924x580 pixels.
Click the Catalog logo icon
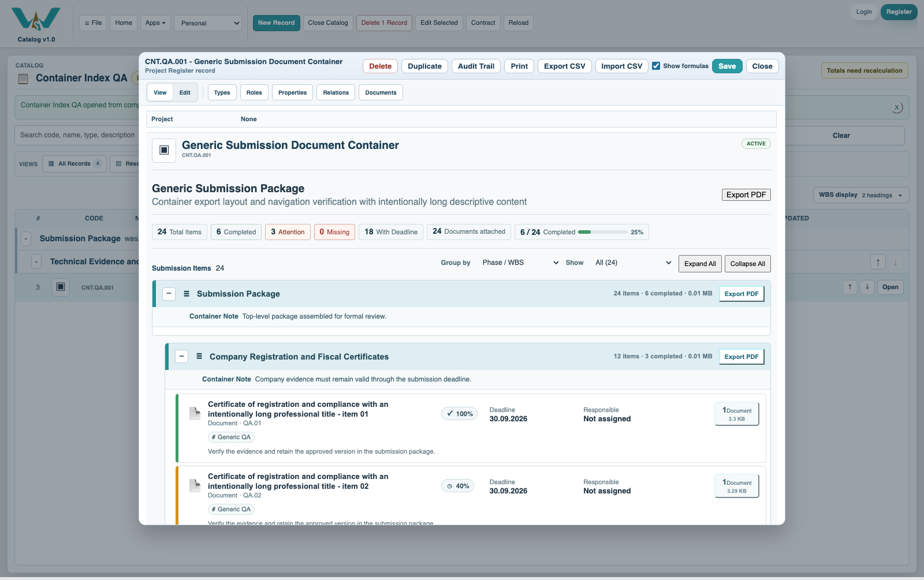coord(36,19)
